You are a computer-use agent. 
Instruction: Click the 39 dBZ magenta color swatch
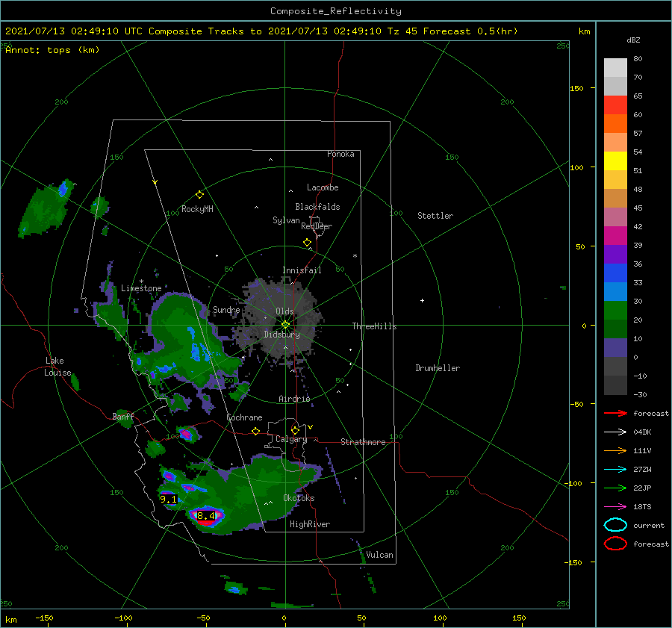[615, 236]
